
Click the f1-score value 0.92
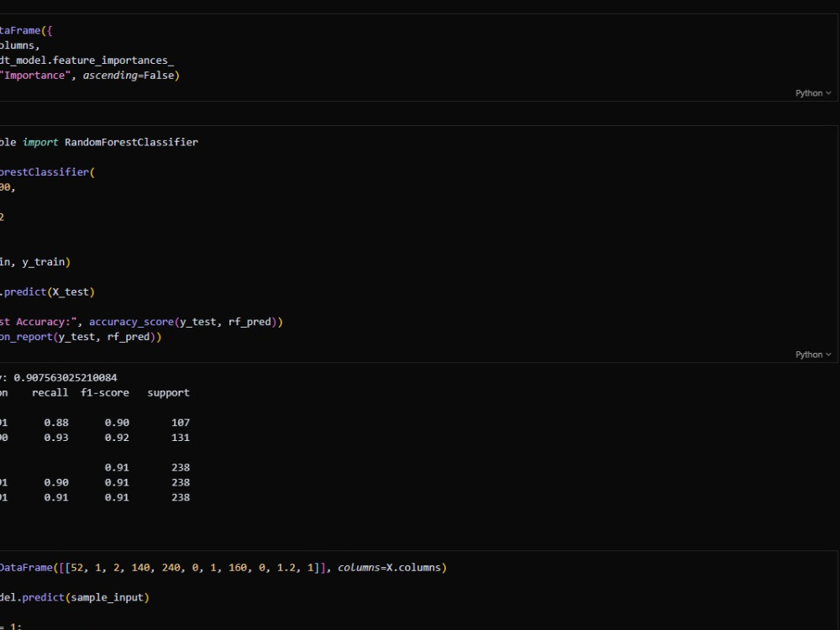[117, 438]
